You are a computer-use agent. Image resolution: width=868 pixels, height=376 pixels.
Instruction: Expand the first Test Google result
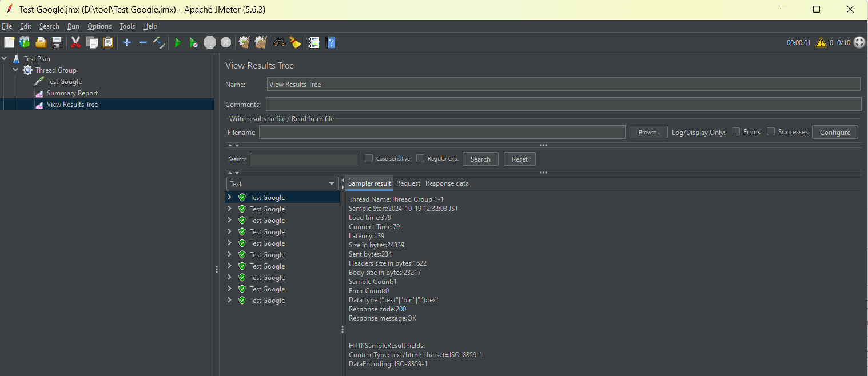[230, 197]
